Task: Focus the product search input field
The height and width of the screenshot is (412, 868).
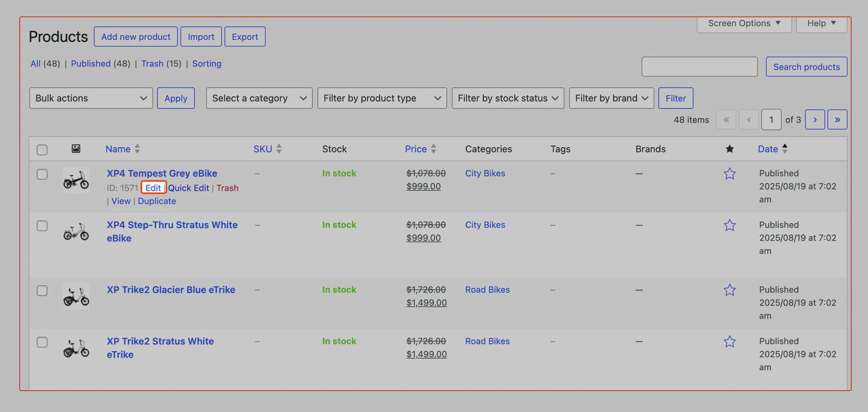Action: pos(699,67)
